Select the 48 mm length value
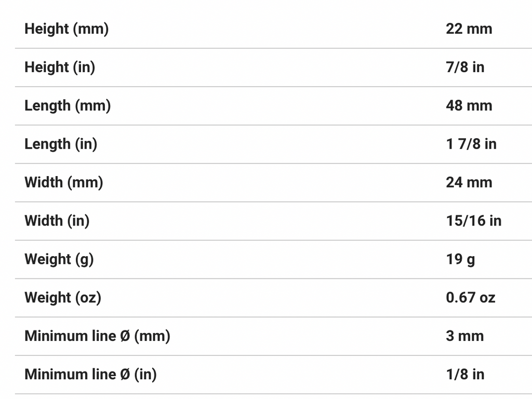The width and height of the screenshot is (532, 399). click(x=469, y=106)
